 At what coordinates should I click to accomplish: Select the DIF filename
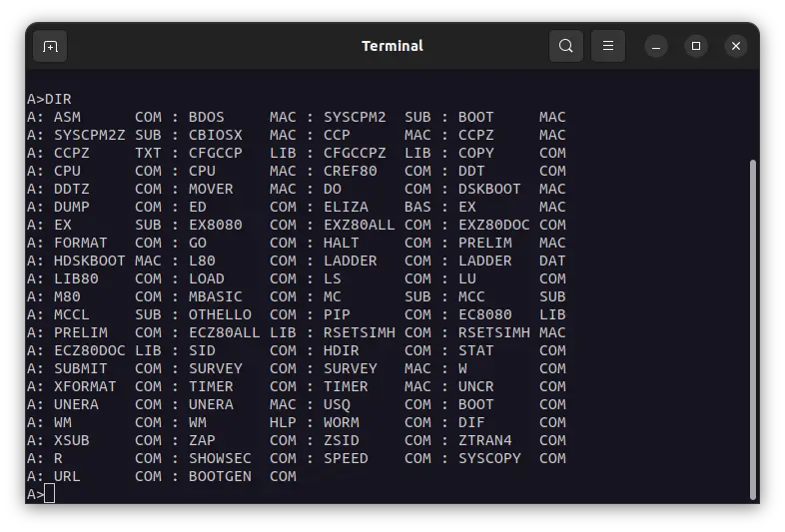[x=471, y=423]
